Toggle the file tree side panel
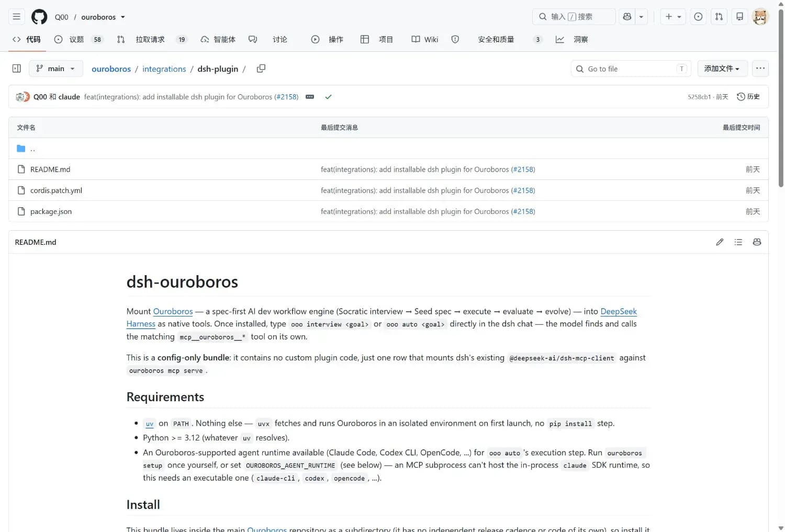785x532 pixels. point(17,69)
